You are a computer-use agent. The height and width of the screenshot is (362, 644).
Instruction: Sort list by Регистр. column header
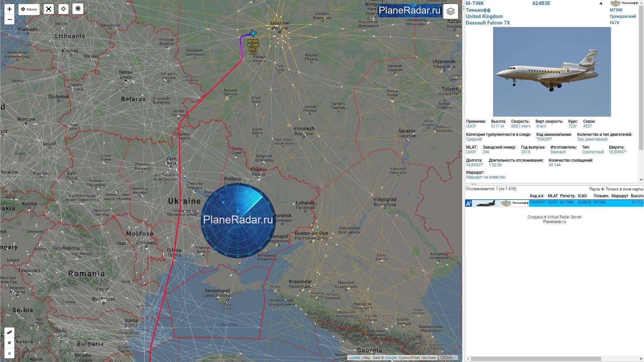[567, 196]
